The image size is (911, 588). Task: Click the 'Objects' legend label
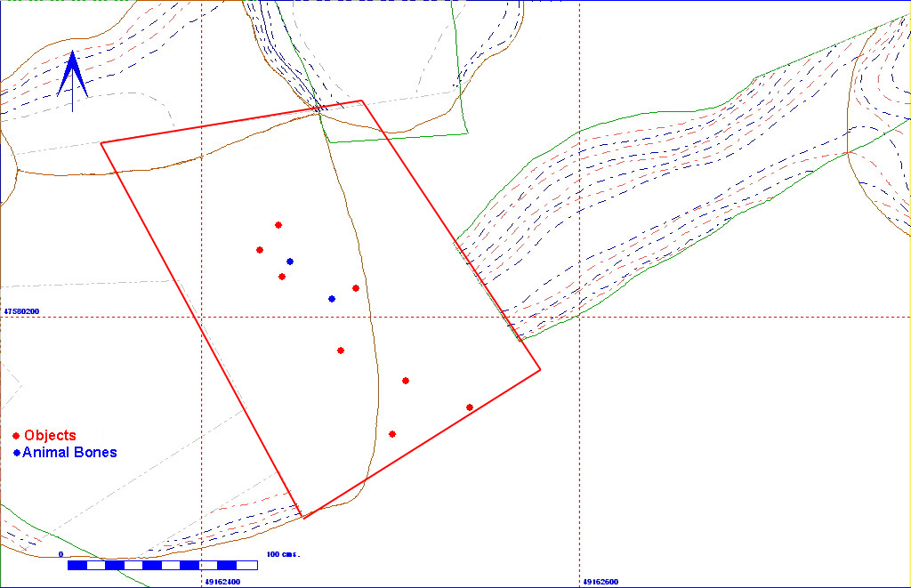(x=50, y=436)
